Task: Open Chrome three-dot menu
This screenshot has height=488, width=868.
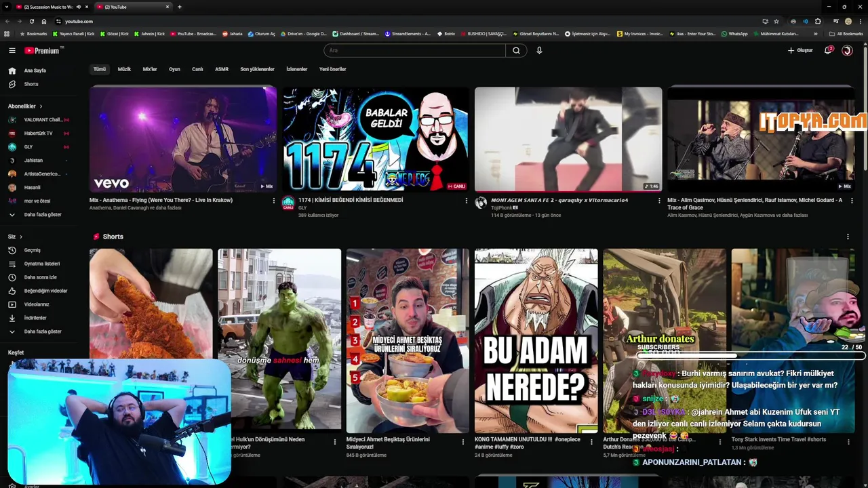Action: tap(861, 21)
